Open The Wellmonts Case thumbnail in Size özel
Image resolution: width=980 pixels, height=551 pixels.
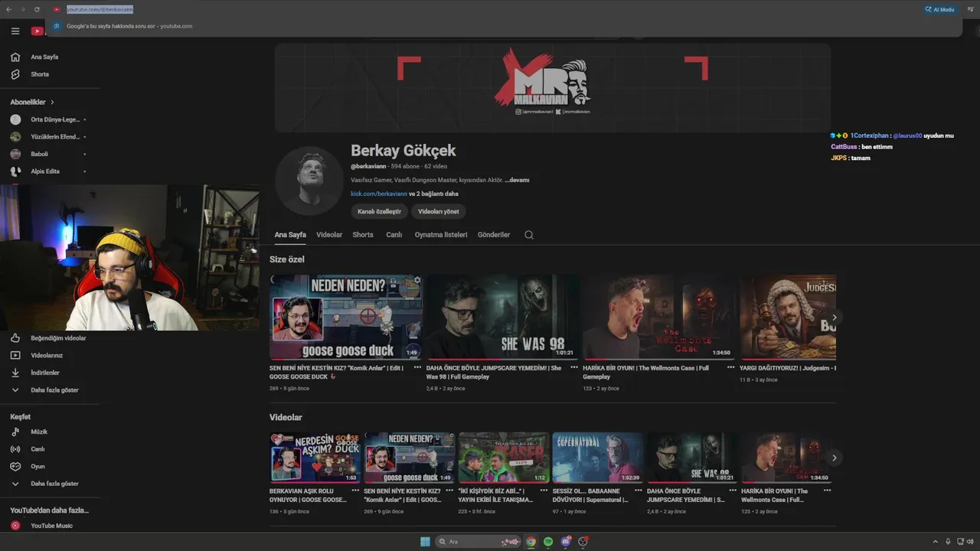658,317
